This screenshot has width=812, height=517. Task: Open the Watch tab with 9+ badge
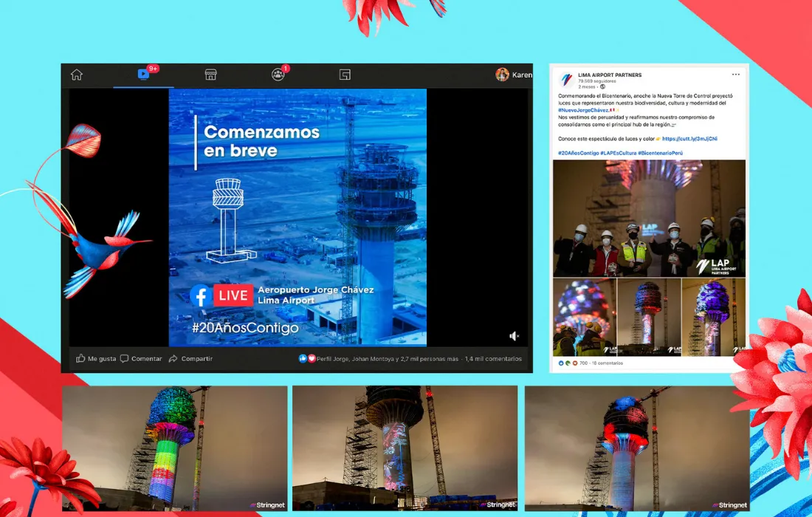(143, 75)
